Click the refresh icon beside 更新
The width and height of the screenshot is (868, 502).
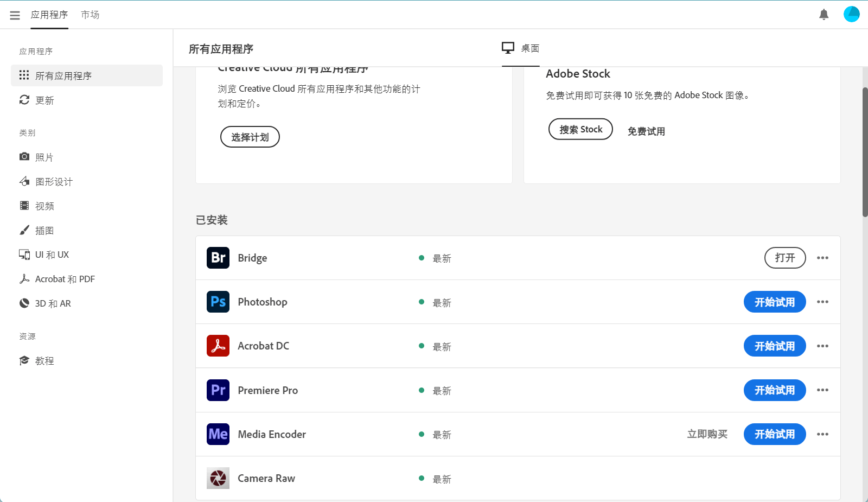pos(24,99)
